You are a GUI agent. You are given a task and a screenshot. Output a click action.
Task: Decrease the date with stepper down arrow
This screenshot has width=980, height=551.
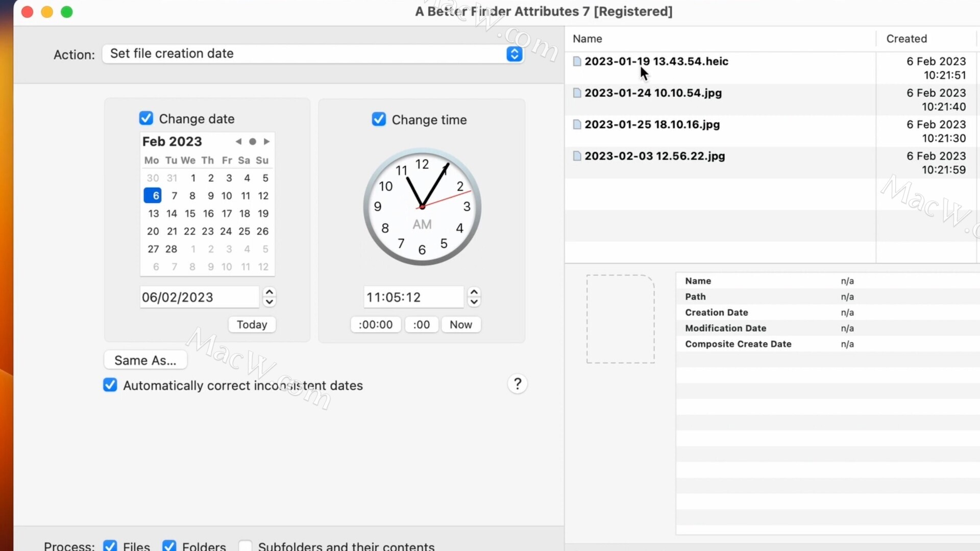[269, 302]
